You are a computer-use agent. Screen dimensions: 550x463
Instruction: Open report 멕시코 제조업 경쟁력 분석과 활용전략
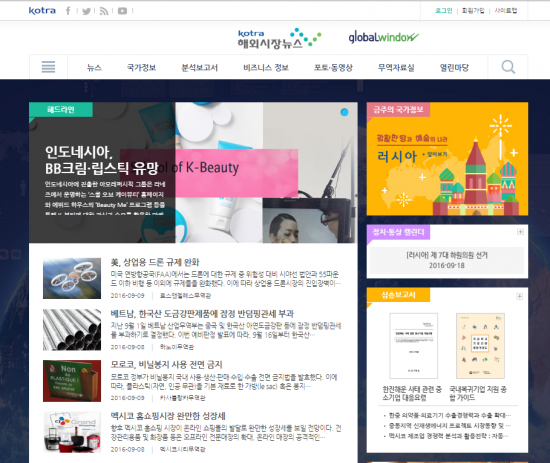click(448, 436)
